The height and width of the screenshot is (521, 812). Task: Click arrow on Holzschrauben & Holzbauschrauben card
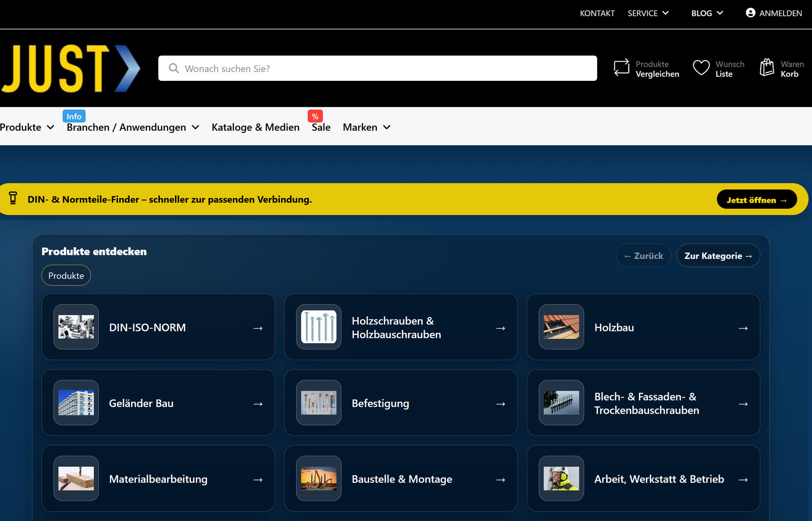click(x=501, y=328)
